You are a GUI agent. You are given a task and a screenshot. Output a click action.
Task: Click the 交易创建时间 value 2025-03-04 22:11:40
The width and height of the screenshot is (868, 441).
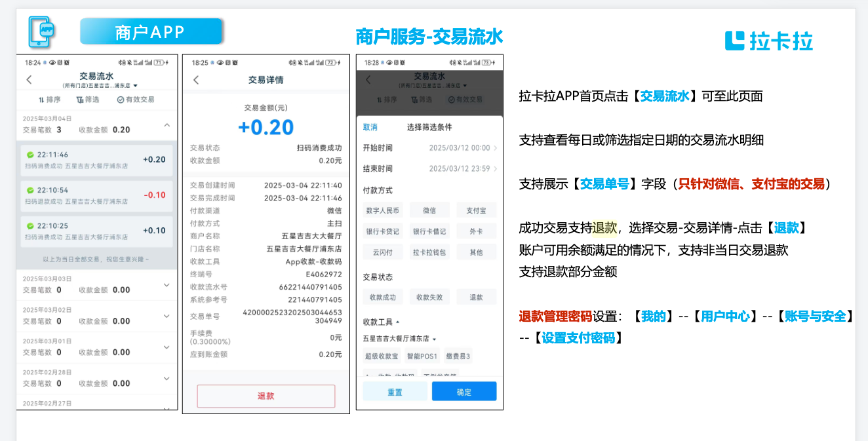click(x=303, y=185)
